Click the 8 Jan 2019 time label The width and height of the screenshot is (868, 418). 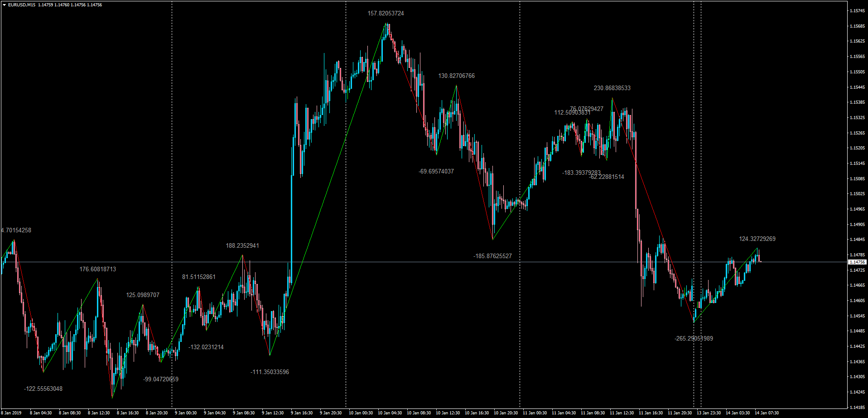click(11, 413)
